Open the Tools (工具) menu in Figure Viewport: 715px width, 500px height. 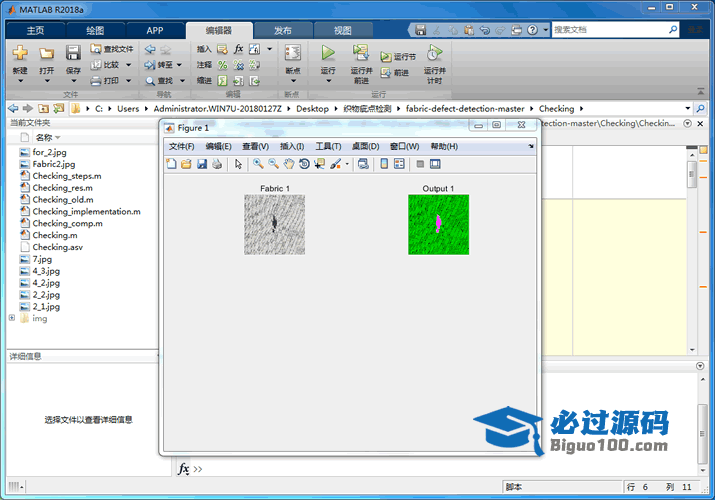point(328,146)
